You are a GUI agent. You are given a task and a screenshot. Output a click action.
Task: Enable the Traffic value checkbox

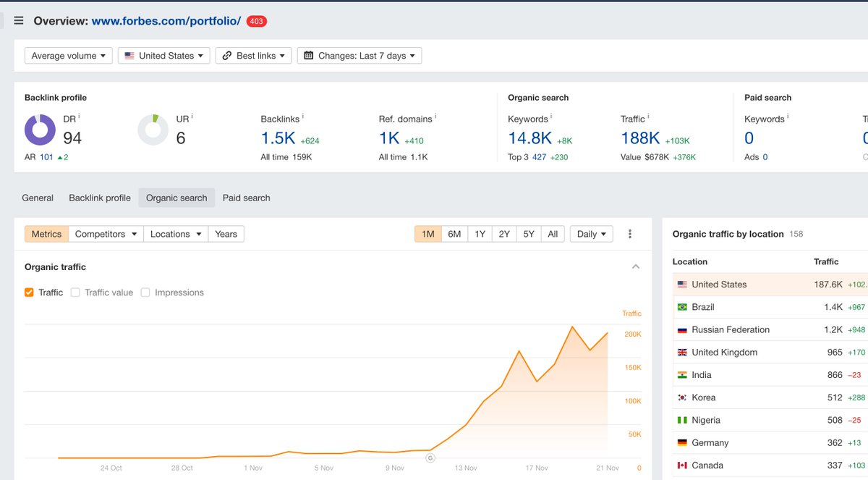pyautogui.click(x=75, y=292)
